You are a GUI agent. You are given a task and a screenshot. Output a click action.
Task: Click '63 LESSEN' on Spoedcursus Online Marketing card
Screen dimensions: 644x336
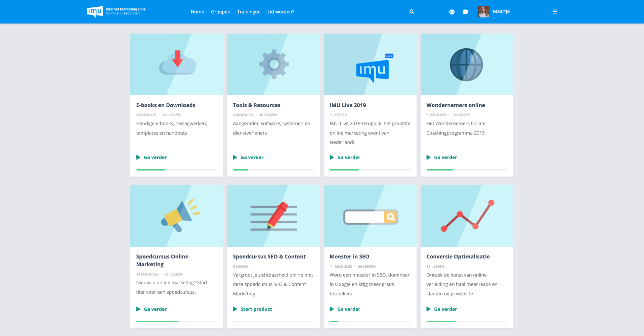pos(173,274)
